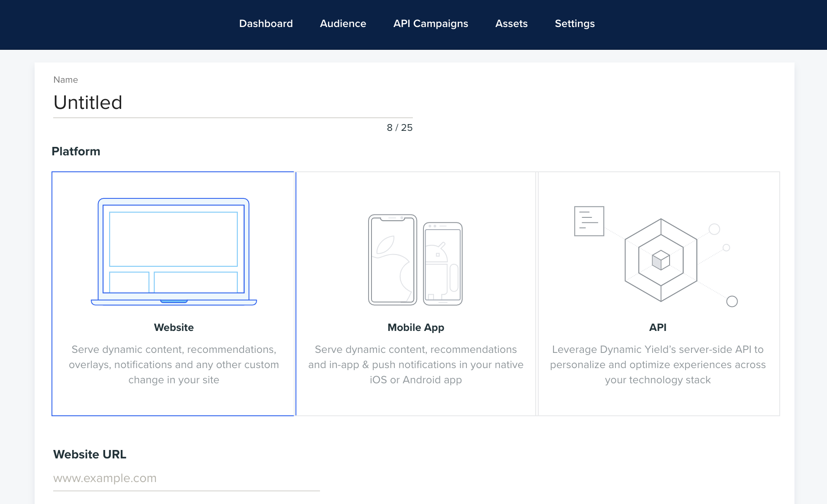Image resolution: width=827 pixels, height=504 pixels.
Task: Click the document icon in API illustration
Action: tap(589, 221)
